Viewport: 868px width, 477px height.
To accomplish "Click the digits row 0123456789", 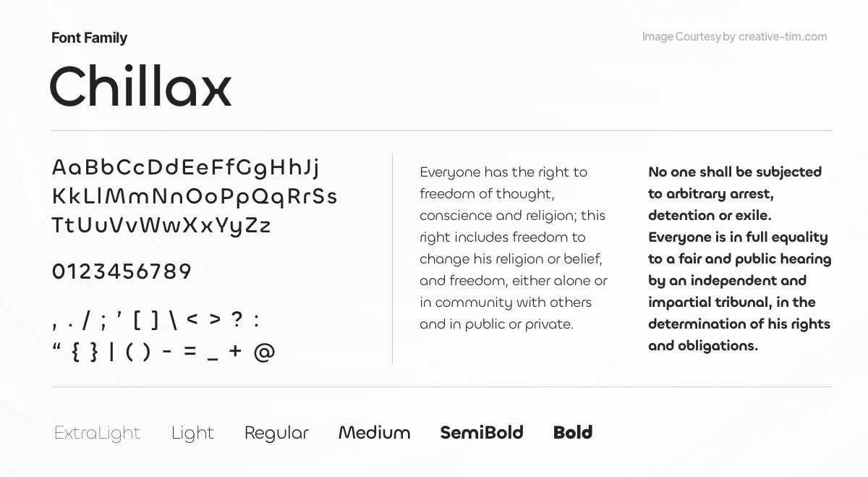I will point(122,272).
